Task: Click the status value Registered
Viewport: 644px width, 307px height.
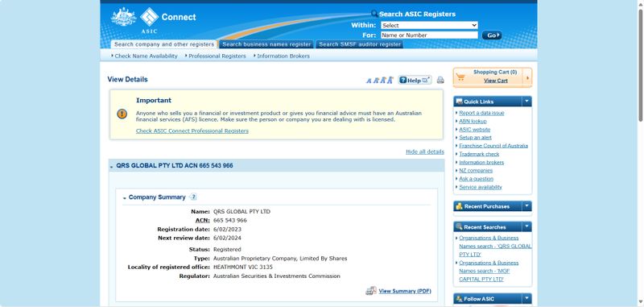Action: click(x=227, y=250)
